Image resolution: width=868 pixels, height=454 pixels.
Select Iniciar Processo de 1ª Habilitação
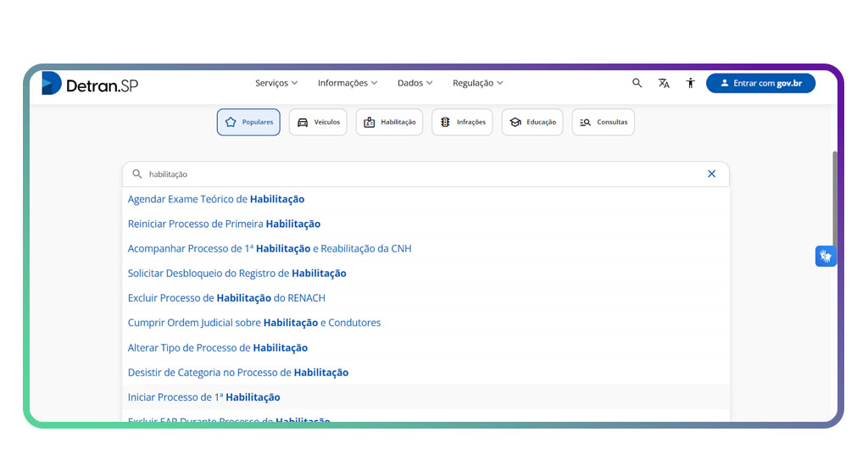[x=203, y=397]
